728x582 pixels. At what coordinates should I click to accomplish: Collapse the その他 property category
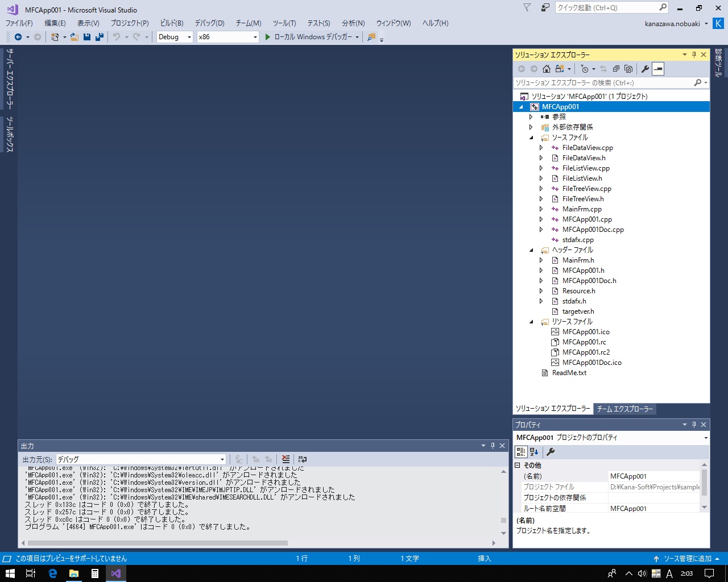[518, 465]
